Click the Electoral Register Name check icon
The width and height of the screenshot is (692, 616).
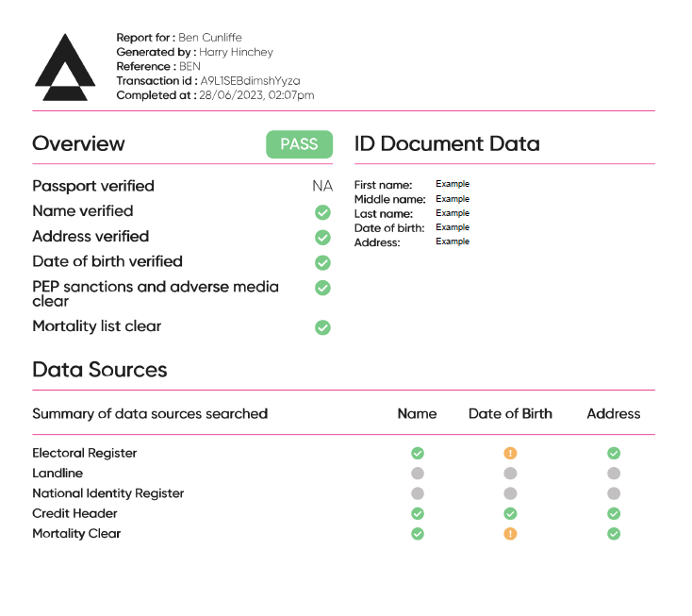[418, 453]
